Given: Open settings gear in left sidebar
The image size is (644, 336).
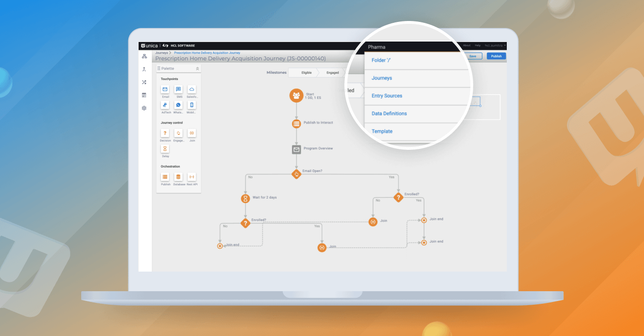Looking at the screenshot, I should (x=144, y=108).
